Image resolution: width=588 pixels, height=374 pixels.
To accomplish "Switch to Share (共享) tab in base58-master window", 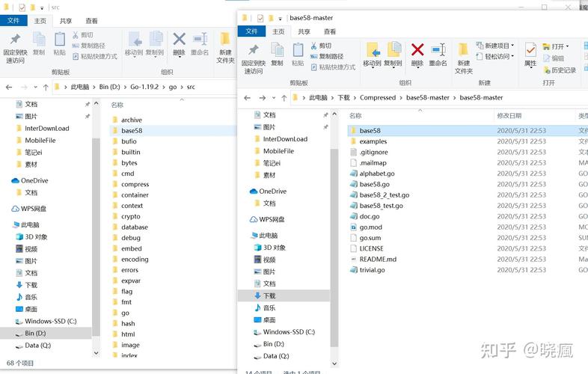I will tap(304, 31).
